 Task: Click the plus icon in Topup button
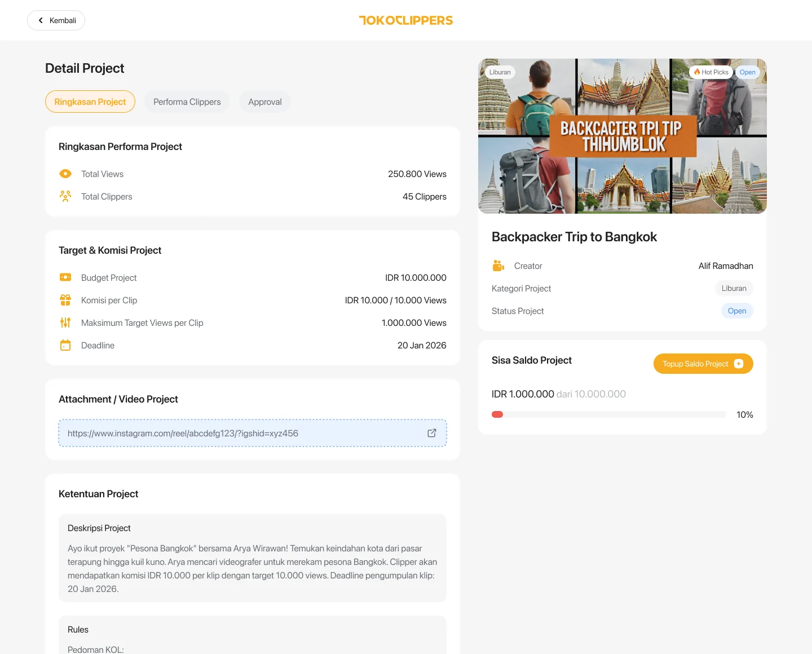pos(739,364)
